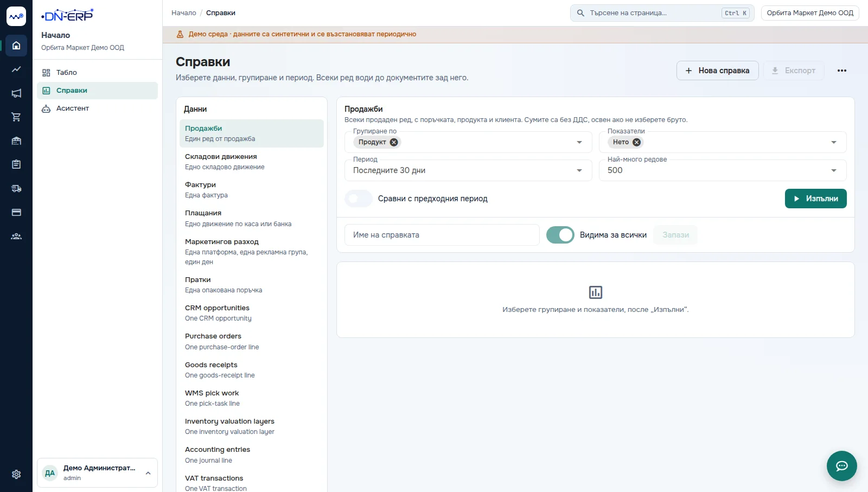Run the report with Изпълни
This screenshot has height=492, width=868.
click(x=815, y=199)
